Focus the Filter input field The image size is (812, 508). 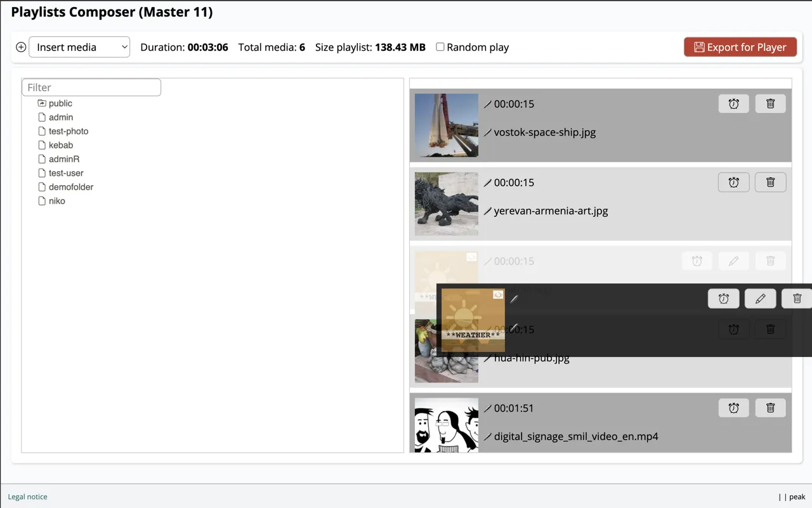click(91, 87)
